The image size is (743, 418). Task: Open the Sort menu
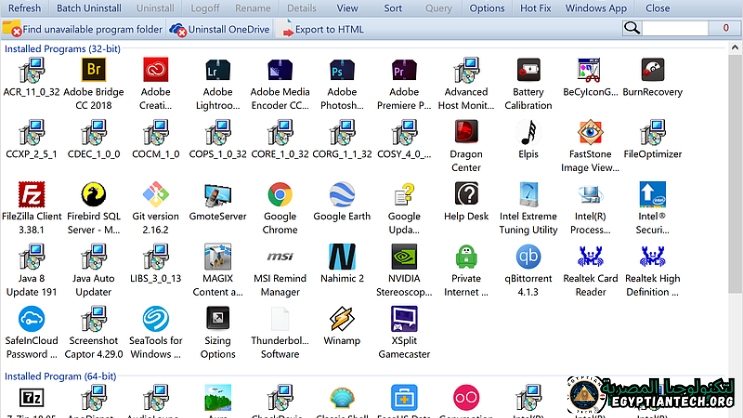pos(393,8)
